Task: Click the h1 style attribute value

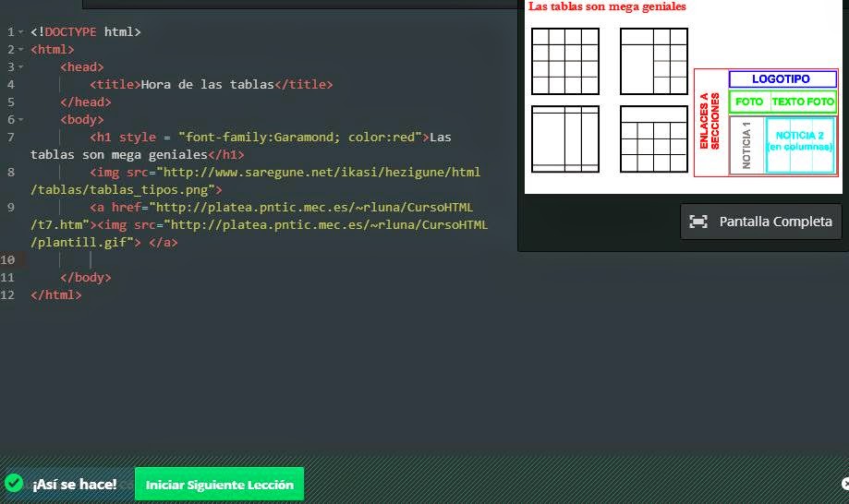Action: coord(300,138)
